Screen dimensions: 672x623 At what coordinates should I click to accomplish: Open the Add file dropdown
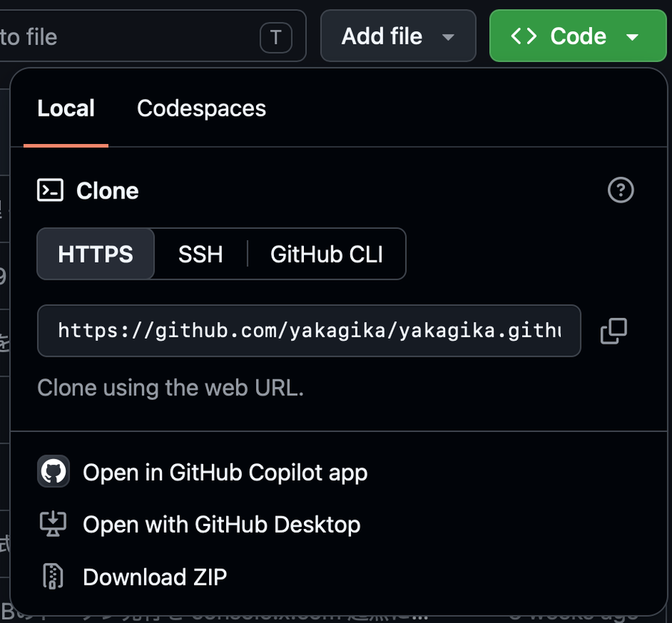click(x=398, y=36)
